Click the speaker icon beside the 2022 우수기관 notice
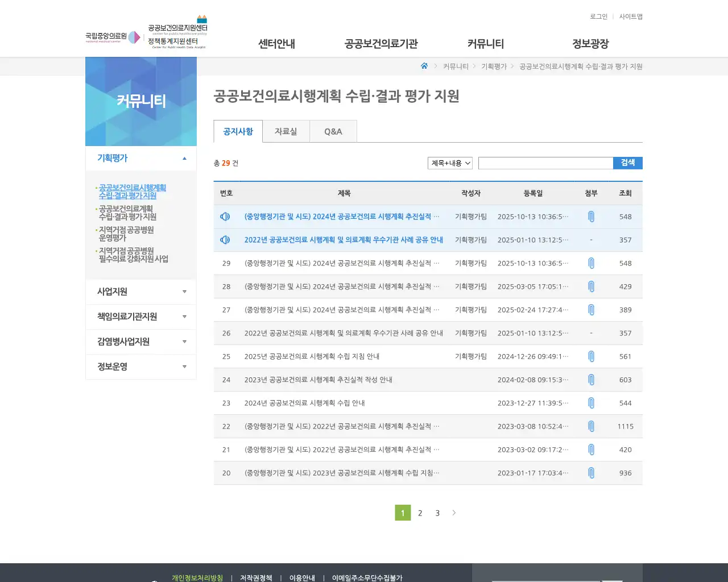The image size is (728, 582). [x=225, y=239]
